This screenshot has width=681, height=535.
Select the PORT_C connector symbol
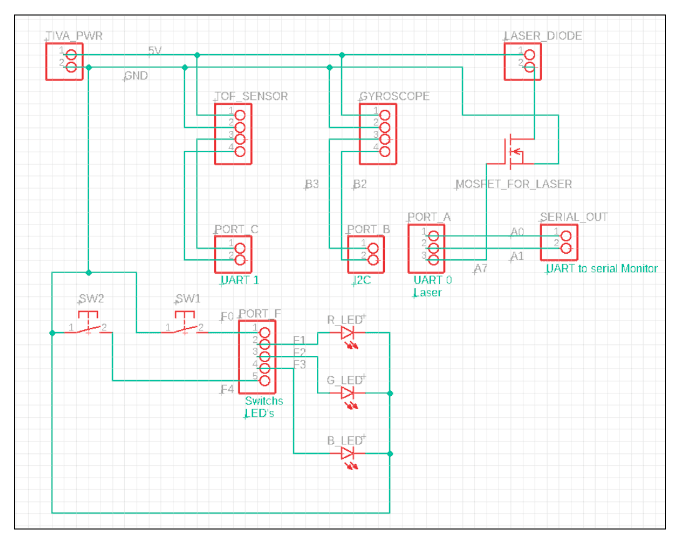(x=233, y=254)
